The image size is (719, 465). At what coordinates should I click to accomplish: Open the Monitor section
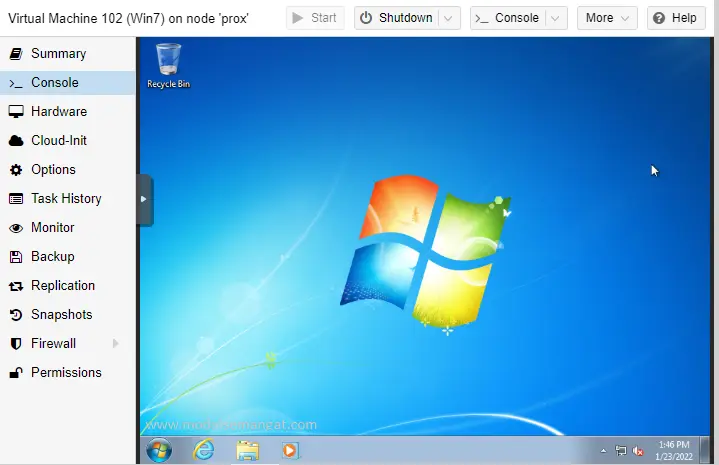click(x=67, y=227)
